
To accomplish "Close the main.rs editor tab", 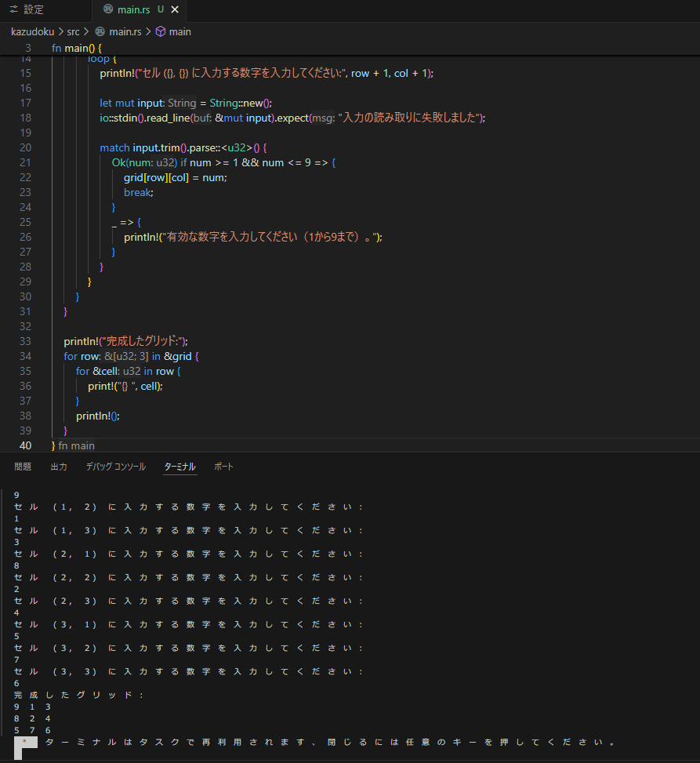I will pyautogui.click(x=175, y=9).
